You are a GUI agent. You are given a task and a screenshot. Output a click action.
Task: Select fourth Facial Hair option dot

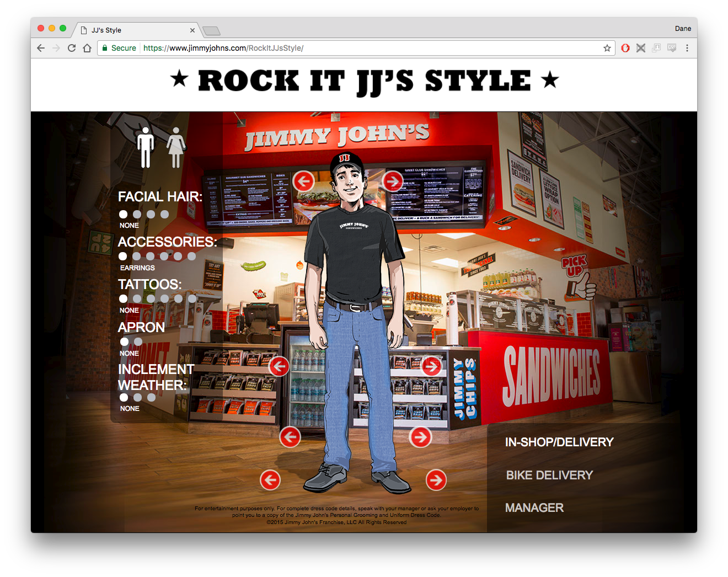click(164, 214)
